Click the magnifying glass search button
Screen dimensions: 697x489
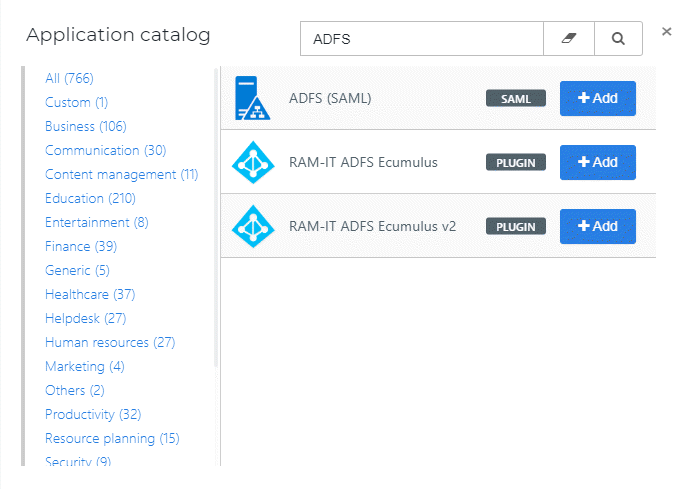pyautogui.click(x=618, y=39)
